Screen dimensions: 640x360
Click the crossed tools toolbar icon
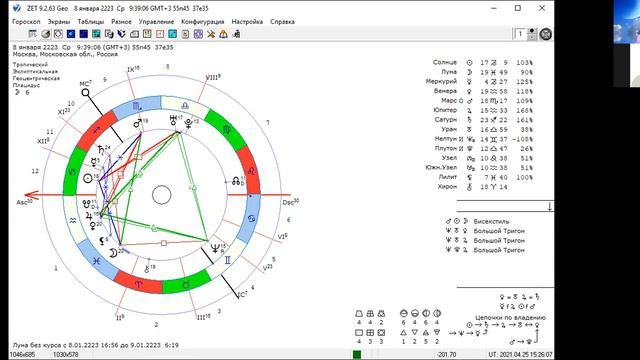pos(211,34)
